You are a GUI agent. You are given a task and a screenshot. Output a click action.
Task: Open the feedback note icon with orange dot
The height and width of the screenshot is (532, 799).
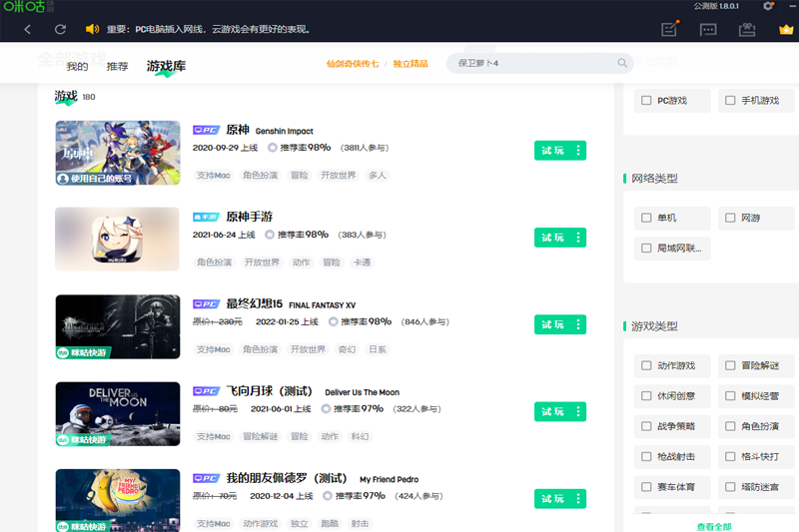coord(669,29)
